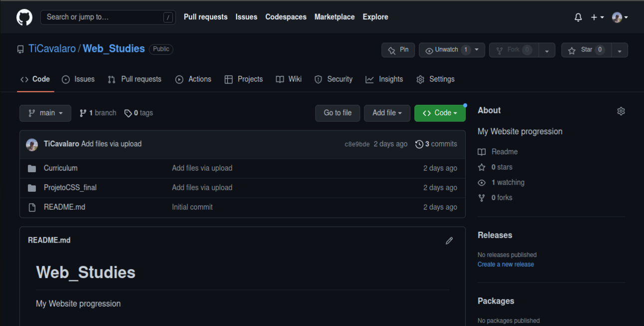Open the README.md file in the file list
The image size is (644, 326).
(x=64, y=207)
